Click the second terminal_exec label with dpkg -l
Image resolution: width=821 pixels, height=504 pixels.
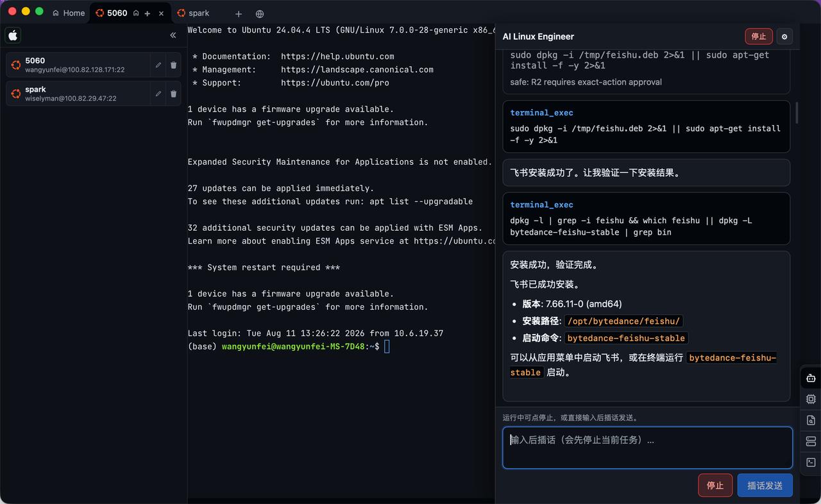pos(541,205)
